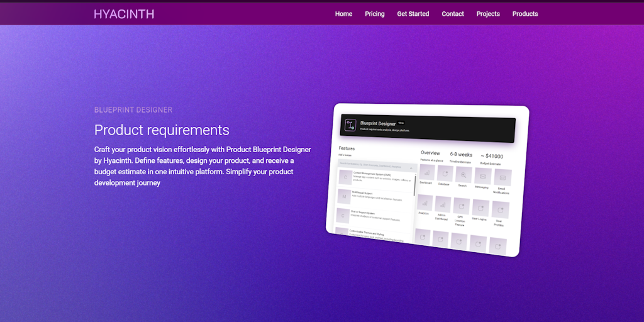The width and height of the screenshot is (644, 322).
Task: Select the User Logins icon
Action: point(480,208)
